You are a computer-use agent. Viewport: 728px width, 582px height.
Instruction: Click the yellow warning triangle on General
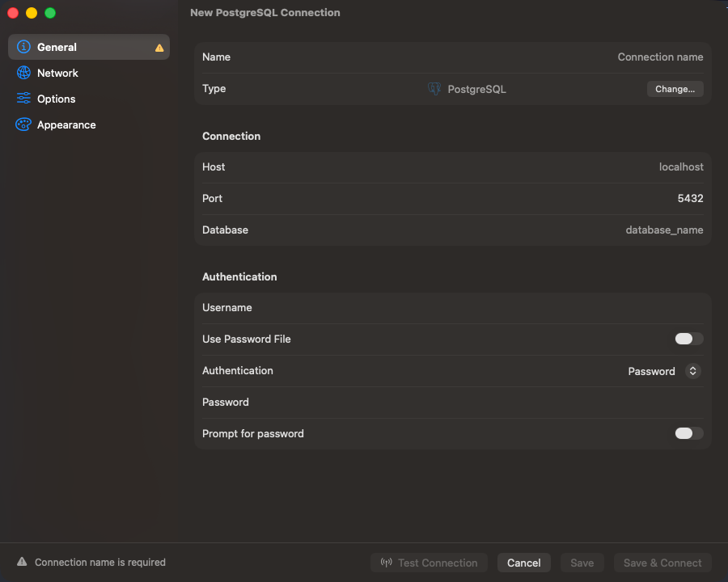[x=159, y=48]
